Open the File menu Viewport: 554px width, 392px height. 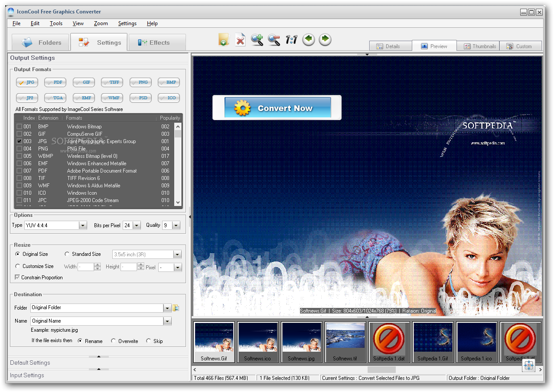(16, 23)
